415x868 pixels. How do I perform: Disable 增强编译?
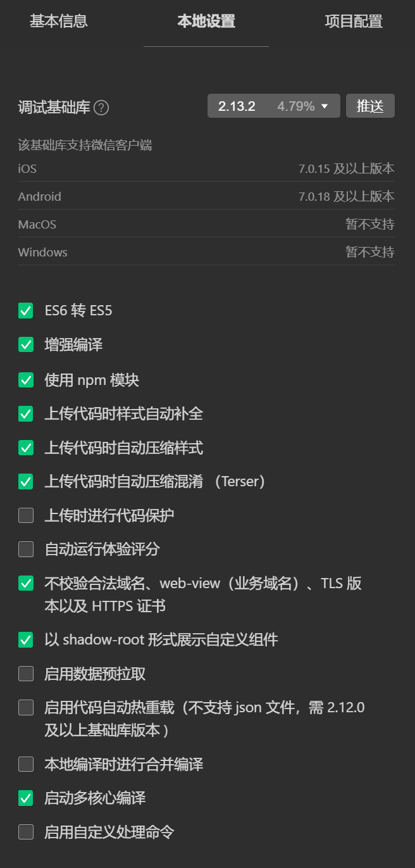coord(25,344)
